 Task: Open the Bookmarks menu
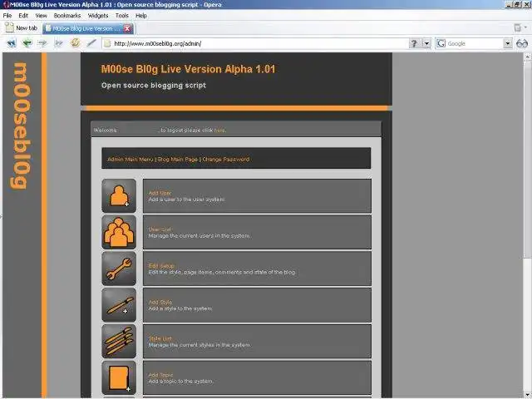coord(67,16)
